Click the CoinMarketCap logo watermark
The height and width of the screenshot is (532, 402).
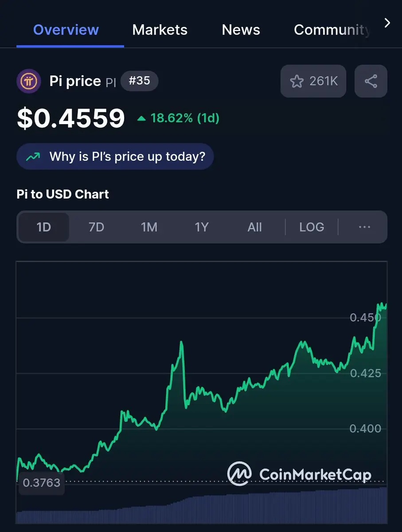coord(299,474)
